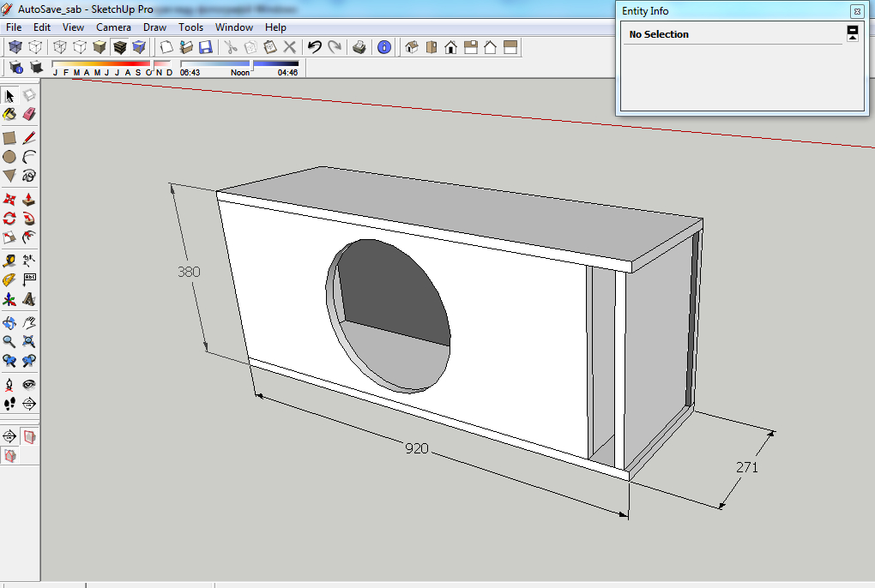Select the Eraser tool

(x=29, y=114)
